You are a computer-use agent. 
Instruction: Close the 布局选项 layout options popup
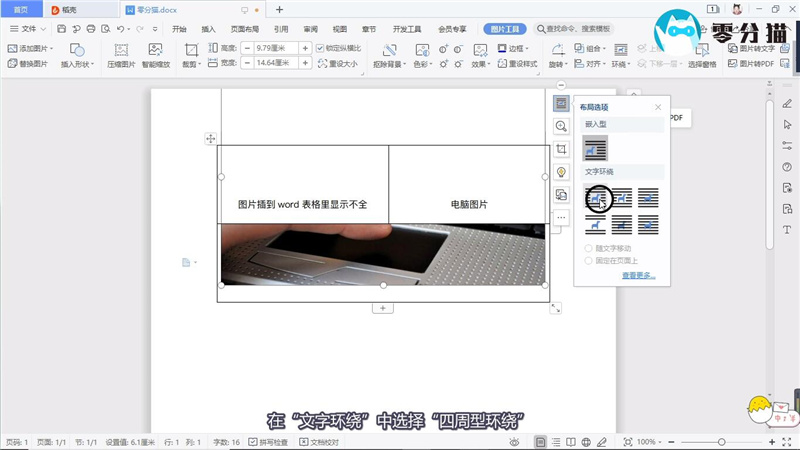657,107
